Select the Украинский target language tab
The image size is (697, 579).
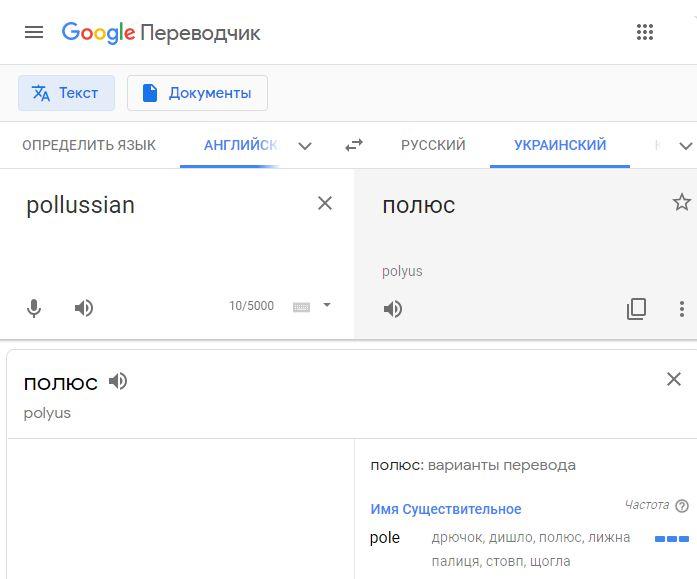pyautogui.click(x=560, y=145)
